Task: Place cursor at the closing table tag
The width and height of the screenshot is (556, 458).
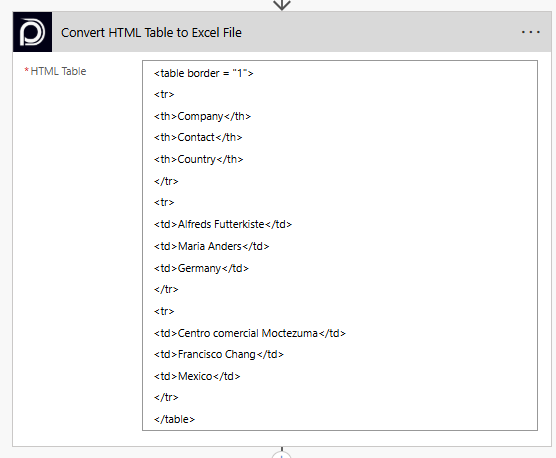Action: [x=174, y=419]
